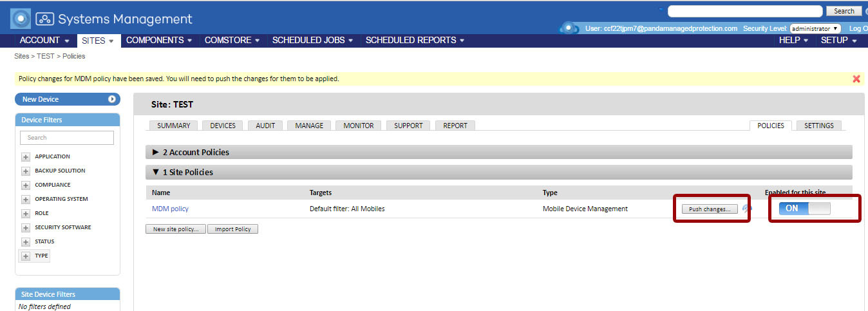
Task: Click the Log Out link
Action: (x=858, y=28)
